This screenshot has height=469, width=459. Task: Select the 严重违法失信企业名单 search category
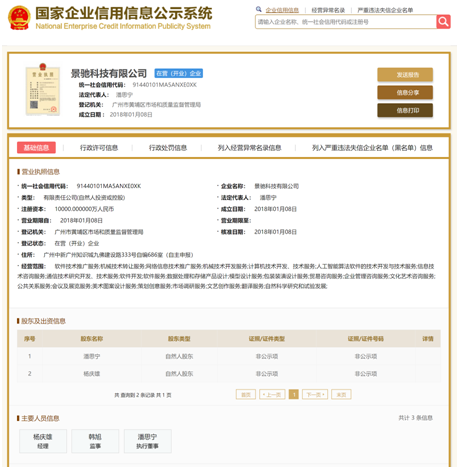coord(385,10)
